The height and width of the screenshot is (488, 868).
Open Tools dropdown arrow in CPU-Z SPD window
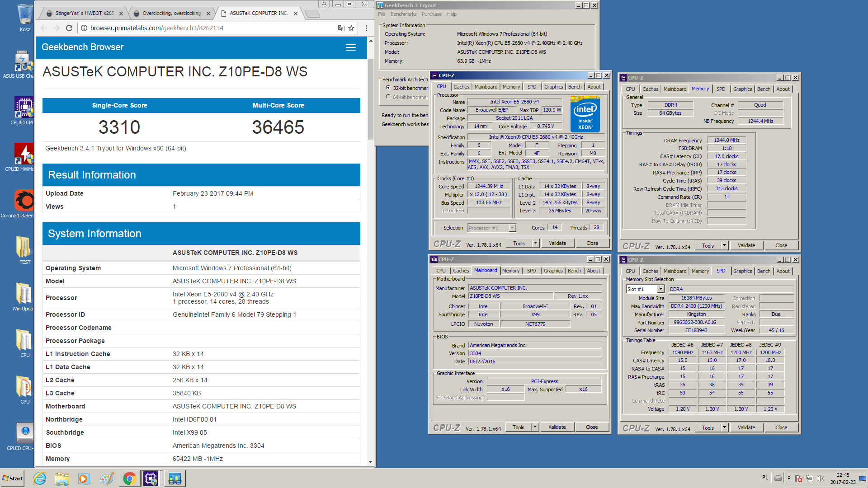724,427
